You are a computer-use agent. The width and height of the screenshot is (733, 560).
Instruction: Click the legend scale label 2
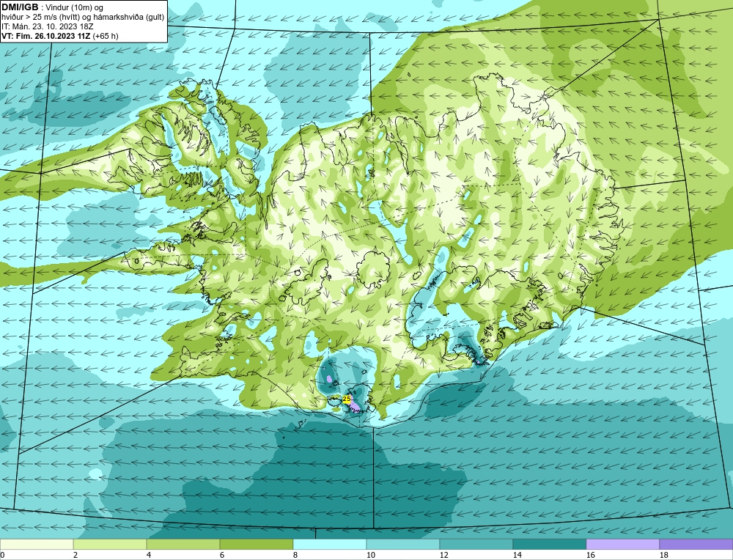coord(75,555)
